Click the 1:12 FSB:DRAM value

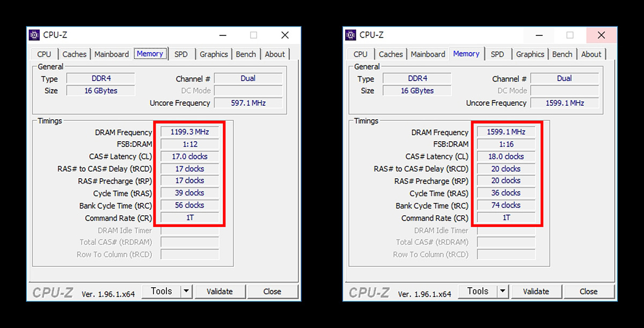(190, 144)
